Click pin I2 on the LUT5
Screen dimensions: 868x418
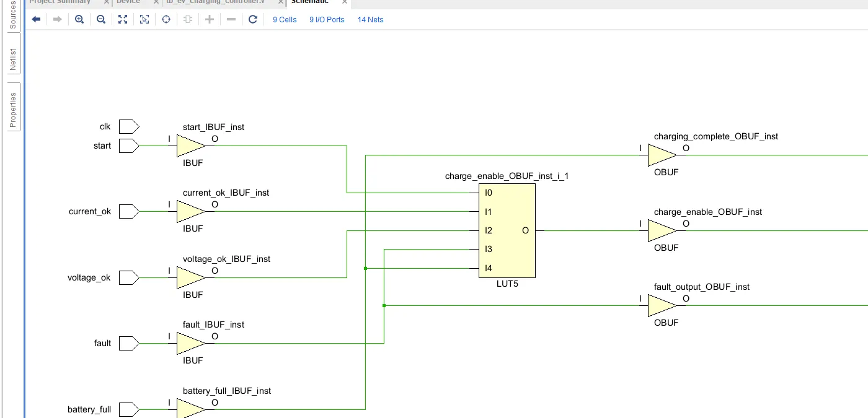click(489, 230)
